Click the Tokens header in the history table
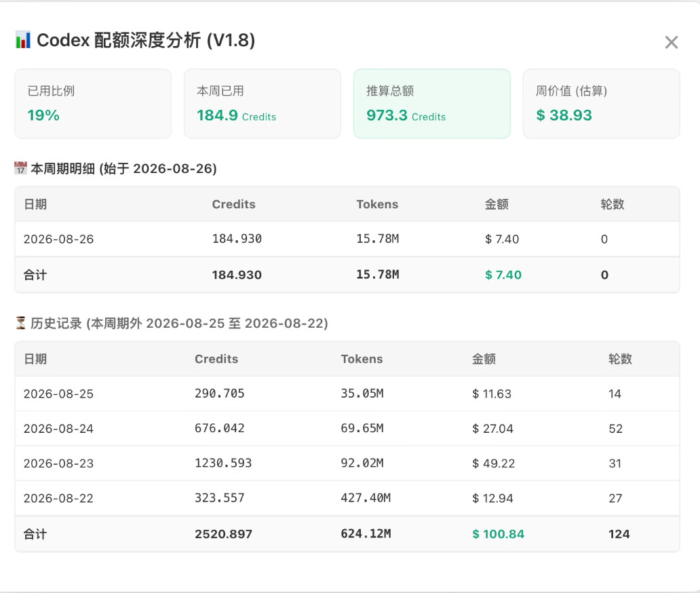 (362, 358)
